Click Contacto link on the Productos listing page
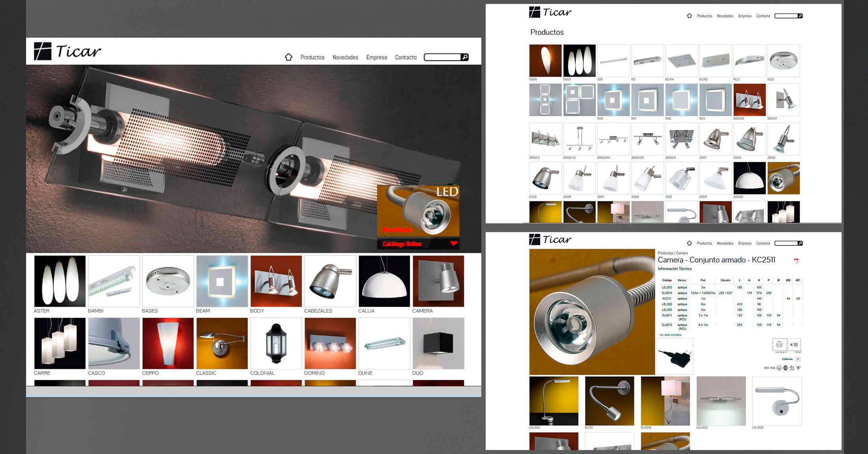The image size is (868, 454). tap(763, 16)
